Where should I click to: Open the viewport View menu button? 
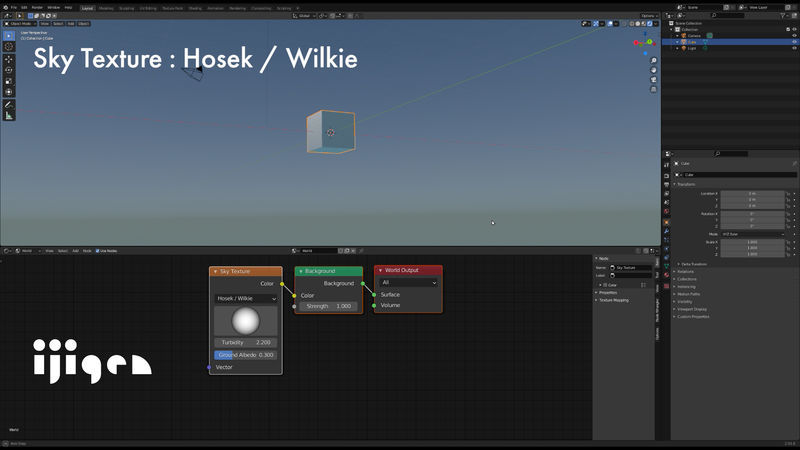tap(44, 23)
